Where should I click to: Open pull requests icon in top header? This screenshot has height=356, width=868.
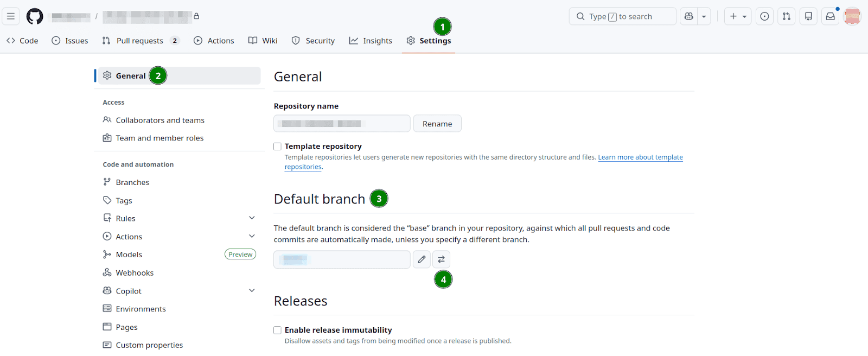(787, 16)
